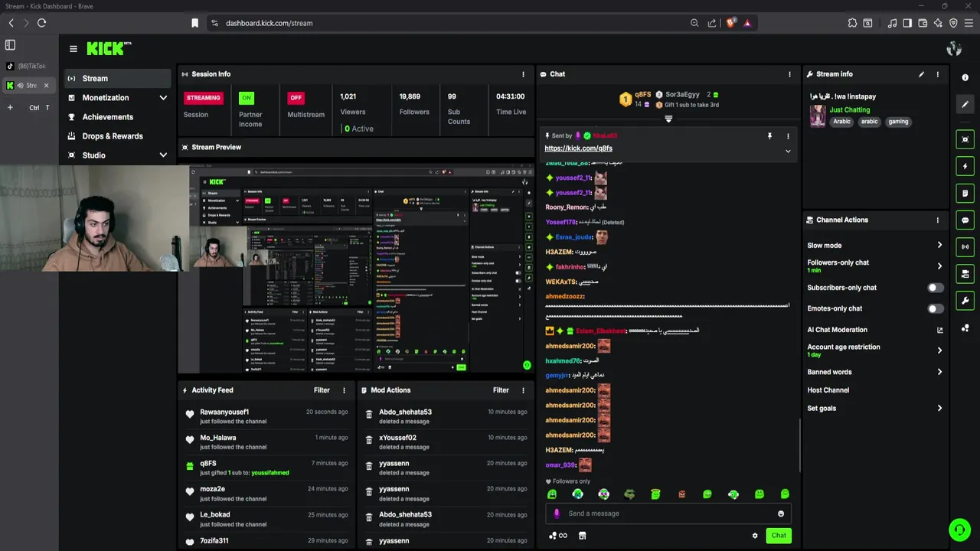Click the broadcast signal sidebar icon
Image resolution: width=980 pixels, height=551 pixels.
pyautogui.click(x=965, y=246)
